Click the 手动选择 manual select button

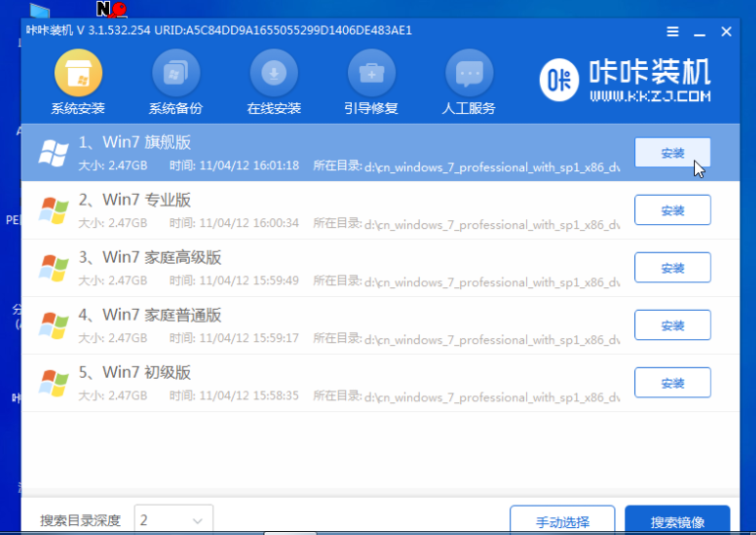pyautogui.click(x=562, y=520)
